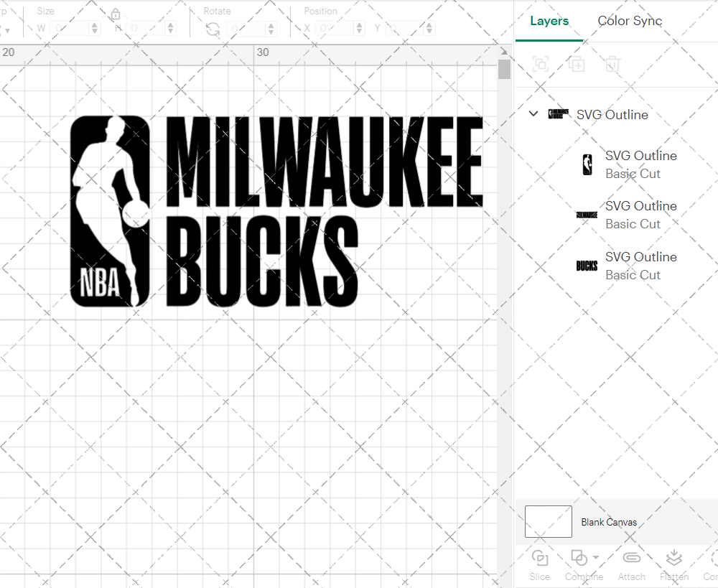The image size is (718, 588).
Task: Click the Blank Canvas color swatch
Action: click(x=548, y=522)
